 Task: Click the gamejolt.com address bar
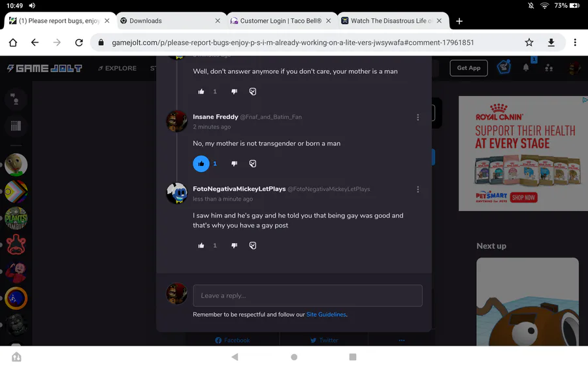tap(293, 42)
